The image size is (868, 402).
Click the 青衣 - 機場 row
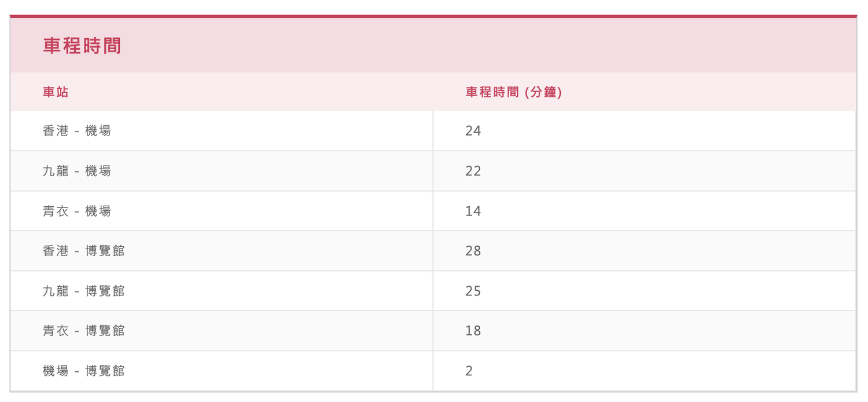coord(433,211)
